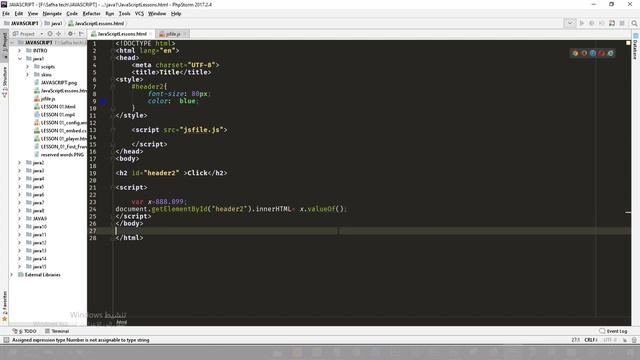
Task: Click the collapse all icon in Project panel
Action: 58,34
